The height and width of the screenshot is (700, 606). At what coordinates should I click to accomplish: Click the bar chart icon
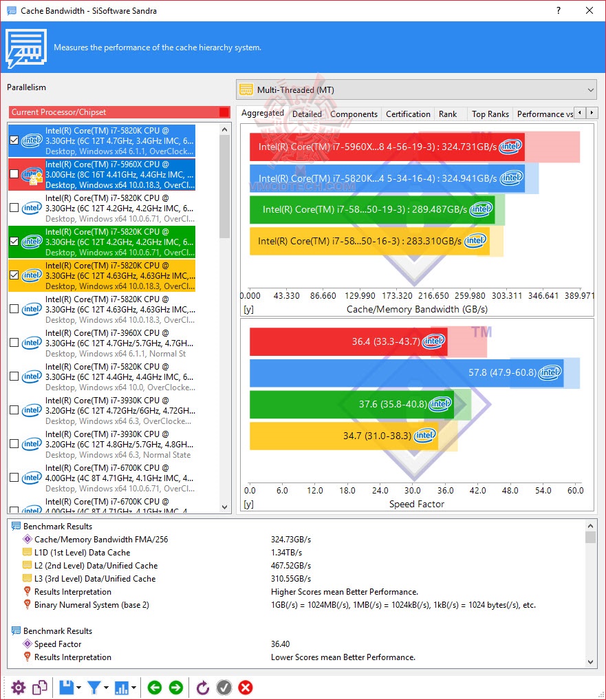click(121, 688)
